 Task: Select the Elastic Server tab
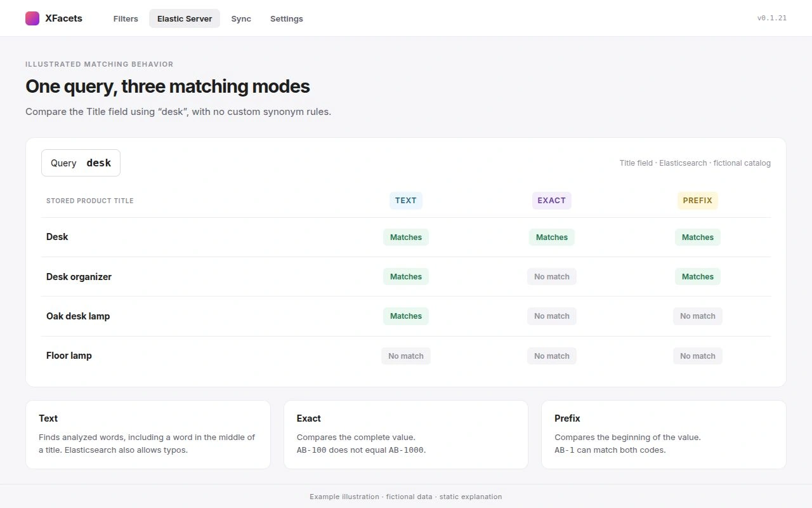pyautogui.click(x=185, y=18)
